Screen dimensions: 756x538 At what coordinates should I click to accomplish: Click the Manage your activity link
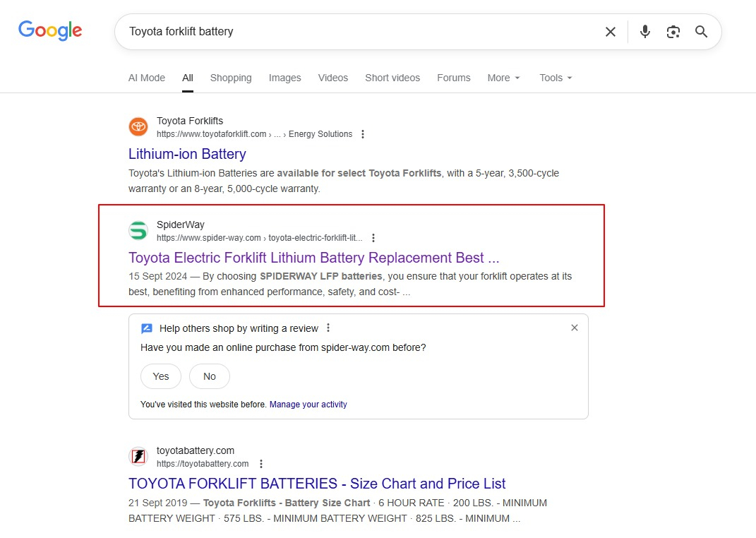tap(308, 405)
